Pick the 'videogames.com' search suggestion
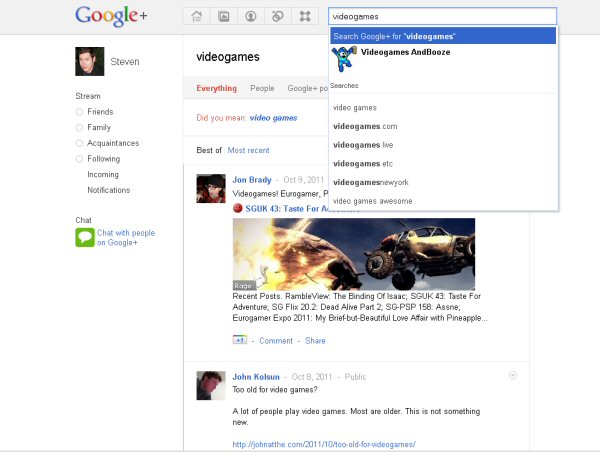This screenshot has width=600, height=452. point(443,126)
